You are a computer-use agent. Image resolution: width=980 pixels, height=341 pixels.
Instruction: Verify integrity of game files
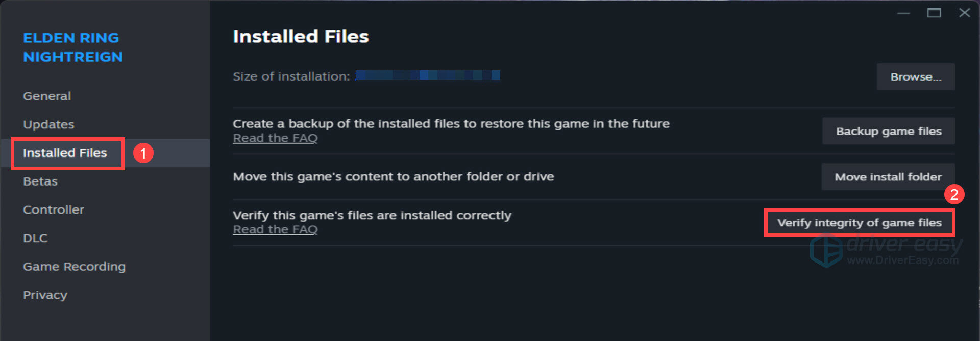pos(860,223)
